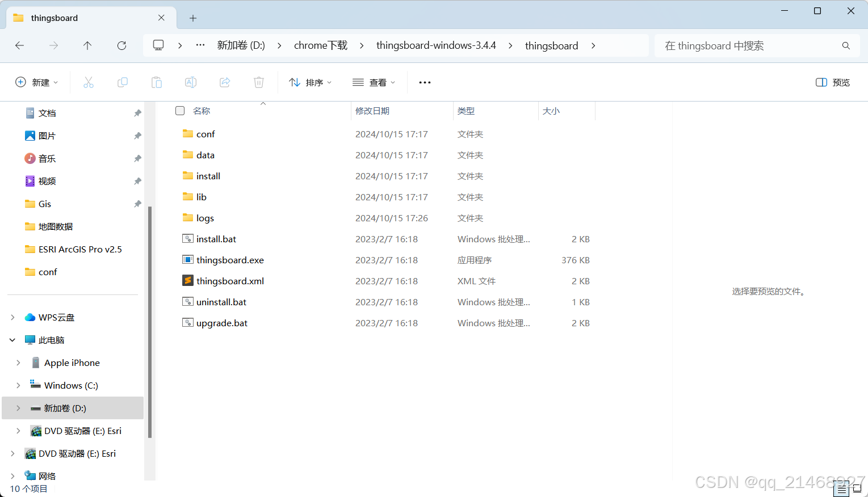Close the thingsboard tab
Viewport: 868px width, 497px height.
click(161, 18)
